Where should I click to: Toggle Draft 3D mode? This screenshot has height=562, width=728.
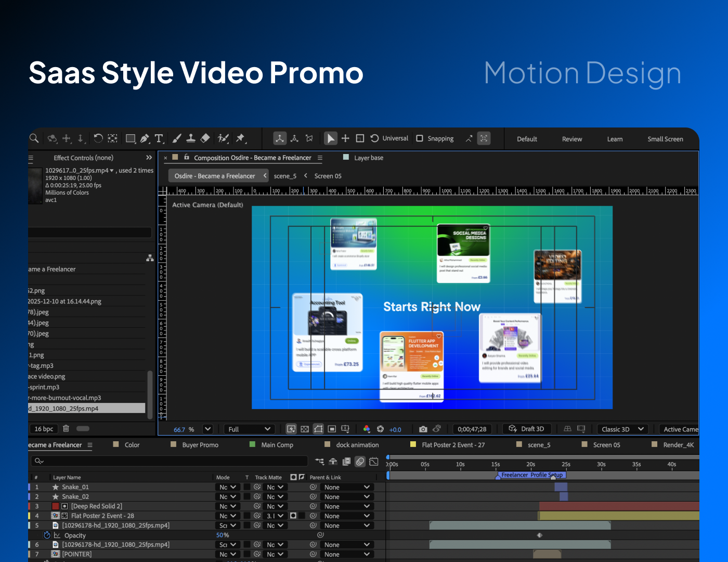(527, 429)
